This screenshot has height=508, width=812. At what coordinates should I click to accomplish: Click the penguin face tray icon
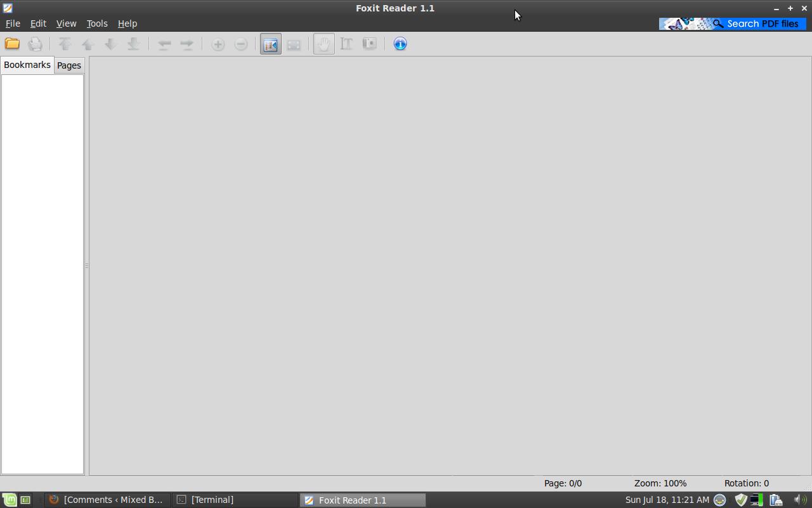pyautogui.click(x=720, y=500)
